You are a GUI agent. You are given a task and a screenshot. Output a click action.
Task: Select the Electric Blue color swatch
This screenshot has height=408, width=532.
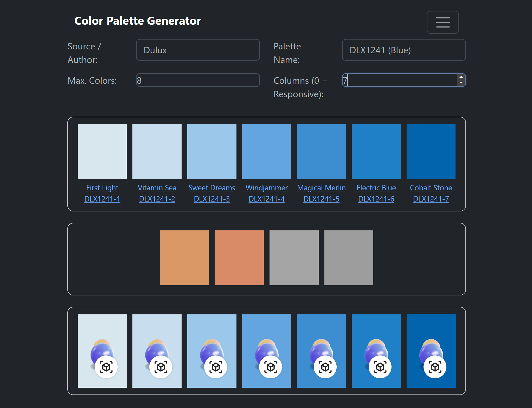click(376, 151)
